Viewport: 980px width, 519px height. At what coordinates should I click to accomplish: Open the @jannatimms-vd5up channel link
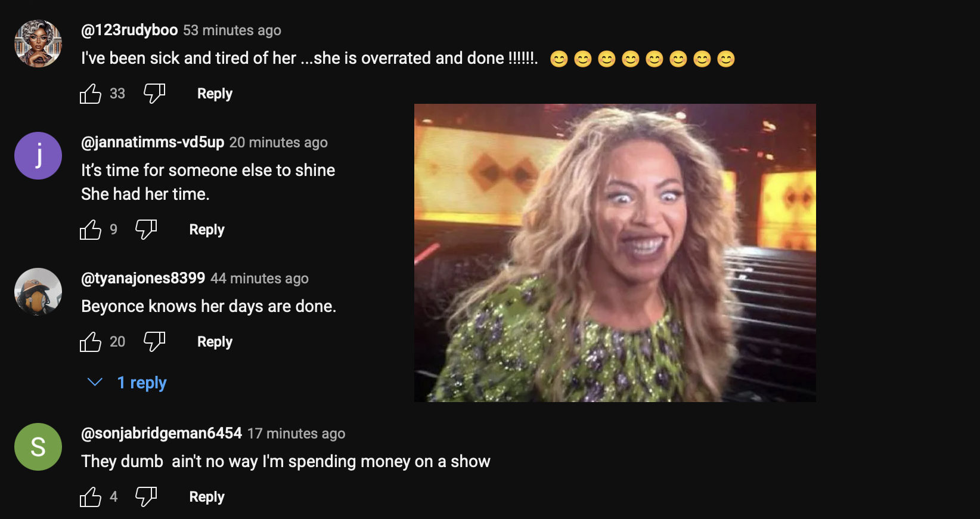click(x=153, y=142)
